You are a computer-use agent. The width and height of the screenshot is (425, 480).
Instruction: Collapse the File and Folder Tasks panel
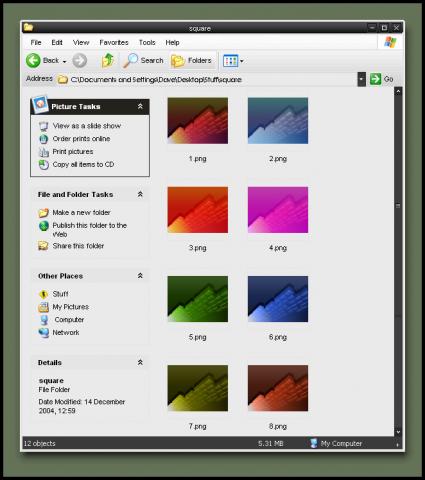click(140, 194)
